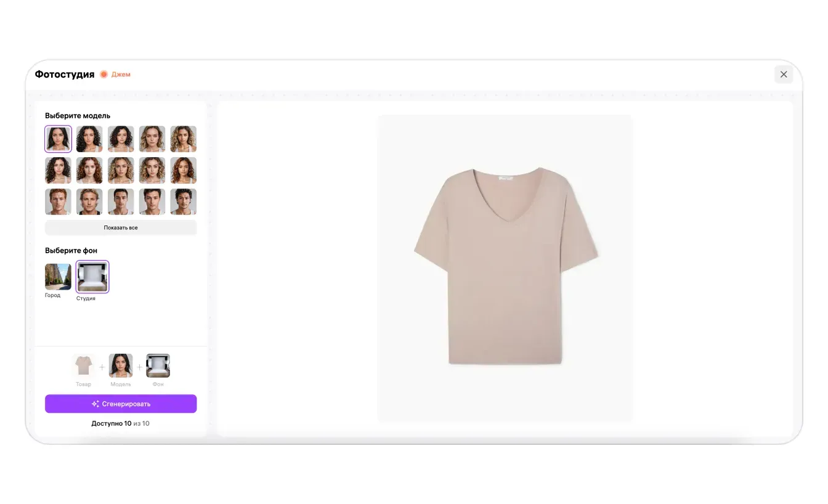Select the last male model in bottom row
This screenshot has width=828, height=504.
coord(184,202)
